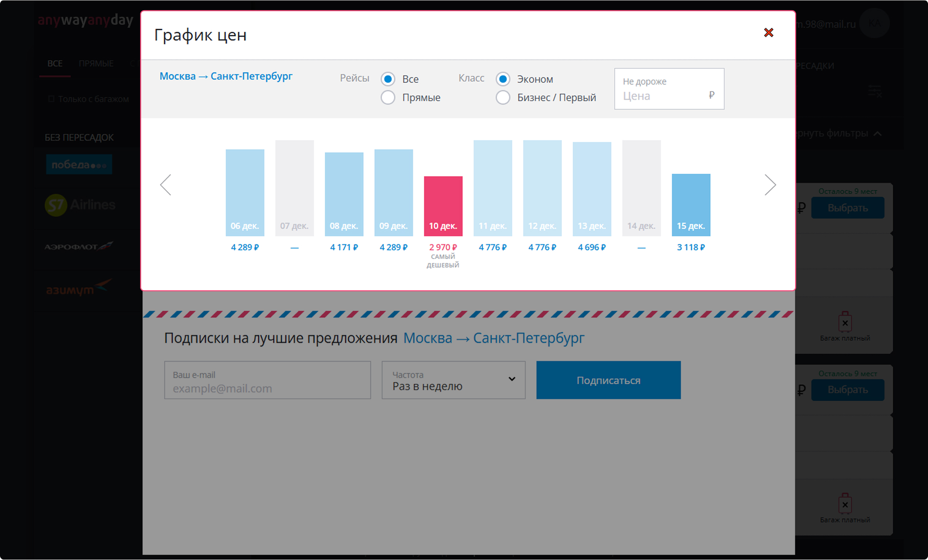Pick the 06 дек. price bar
928x560 pixels.
(245, 193)
